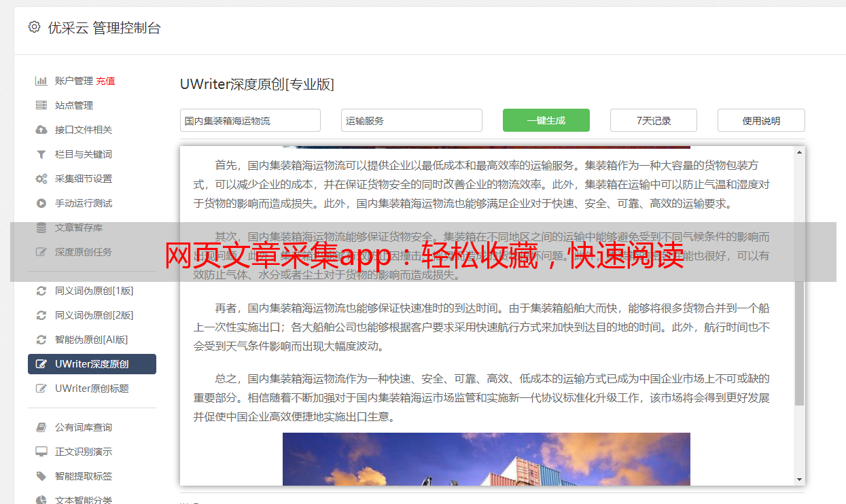Click the paragraph starting with 再者，国内集装箱
Image resolution: width=846 pixels, height=504 pixels.
[482, 327]
